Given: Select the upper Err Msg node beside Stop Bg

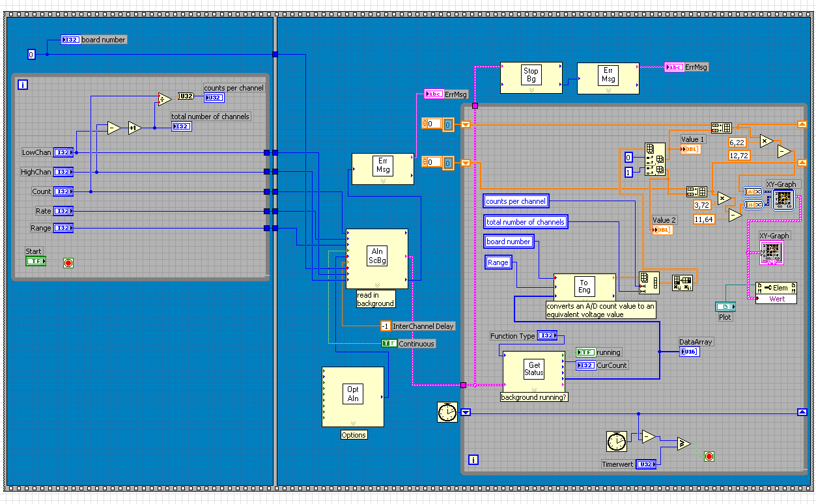Looking at the screenshot, I should point(608,78).
